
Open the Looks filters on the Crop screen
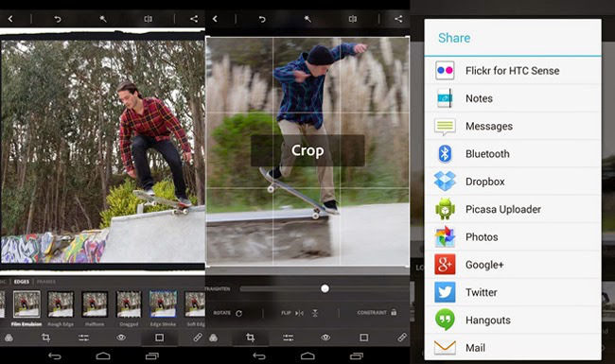pyautogui.click(x=214, y=338)
